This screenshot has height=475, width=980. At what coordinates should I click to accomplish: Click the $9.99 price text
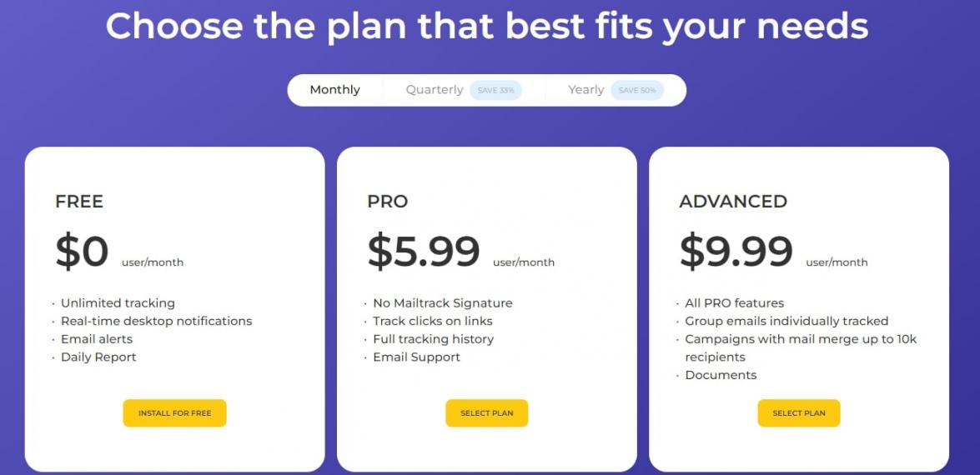tap(736, 252)
